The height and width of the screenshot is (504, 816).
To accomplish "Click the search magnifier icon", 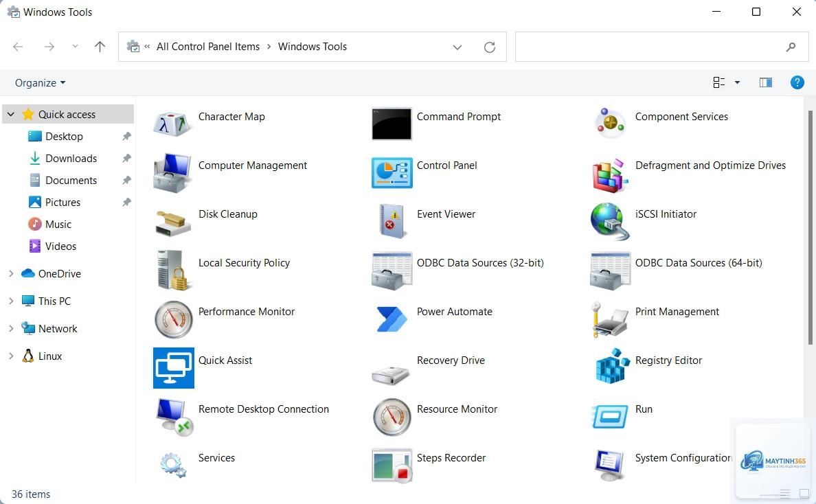I will (791, 47).
